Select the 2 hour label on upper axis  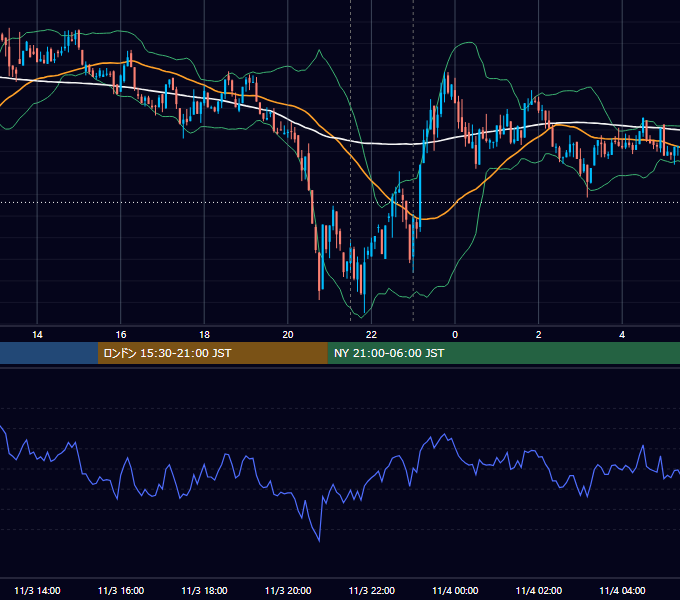coord(539,335)
